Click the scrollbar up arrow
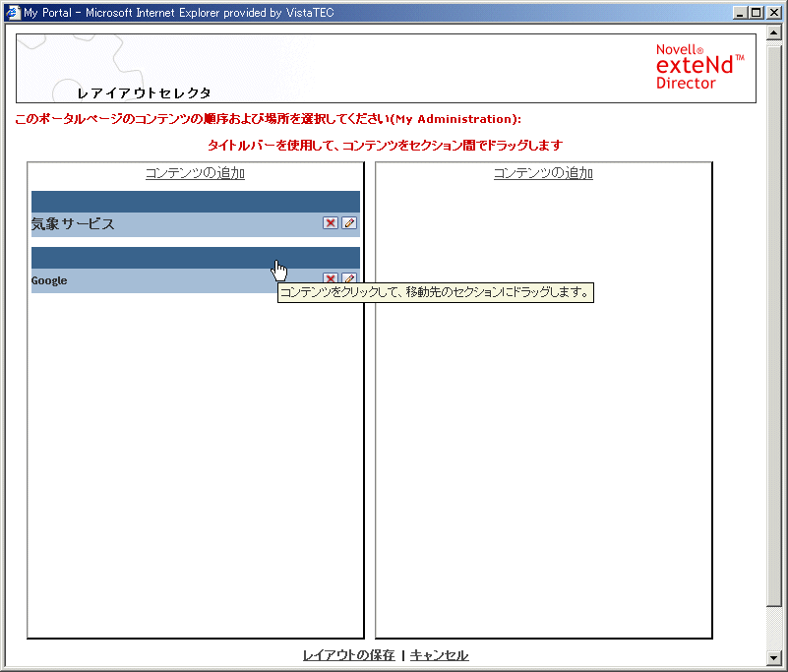The width and height of the screenshot is (788, 672). point(774,33)
